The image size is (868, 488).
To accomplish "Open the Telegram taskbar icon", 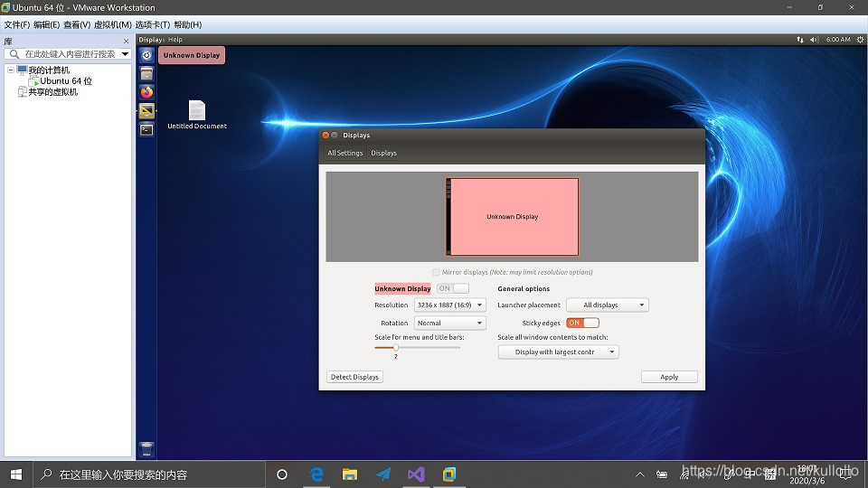I will tap(383, 474).
